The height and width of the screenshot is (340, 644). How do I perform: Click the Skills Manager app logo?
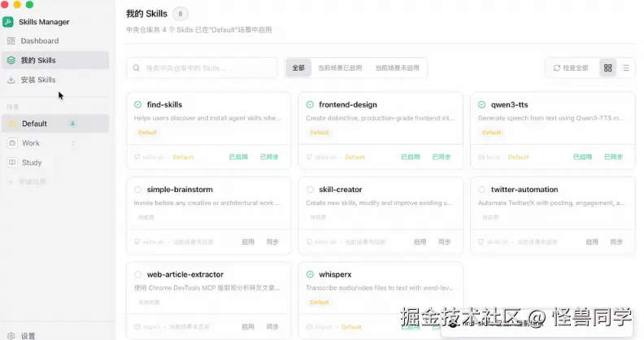pyautogui.click(x=8, y=22)
